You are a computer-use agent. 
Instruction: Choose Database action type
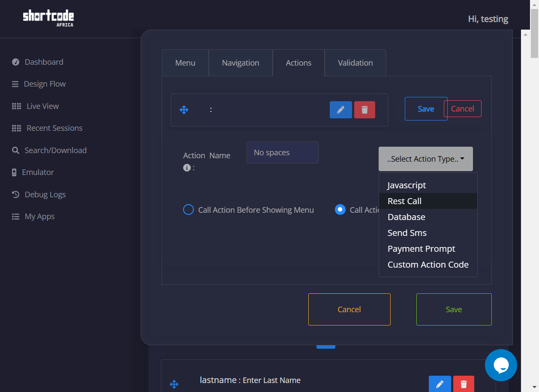tap(428, 217)
